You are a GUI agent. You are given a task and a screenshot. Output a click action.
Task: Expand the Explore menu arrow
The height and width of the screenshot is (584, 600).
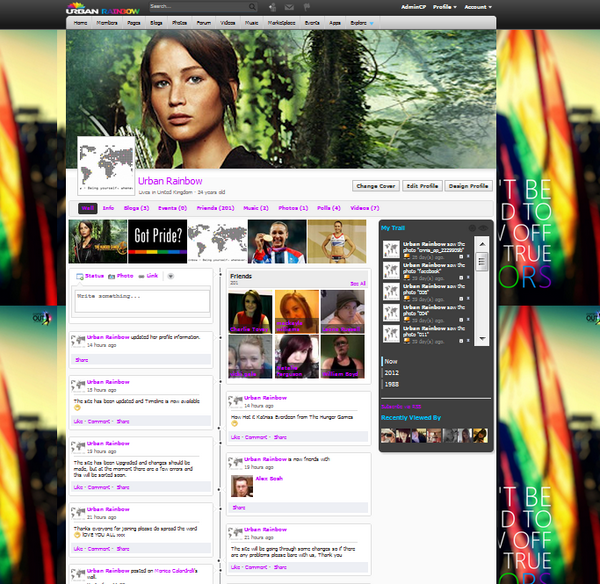point(371,23)
